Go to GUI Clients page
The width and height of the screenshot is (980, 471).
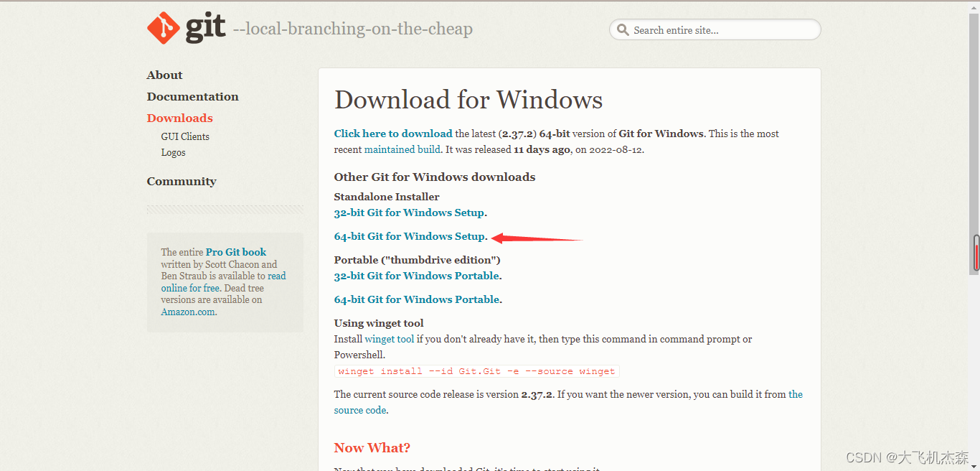pyautogui.click(x=185, y=136)
